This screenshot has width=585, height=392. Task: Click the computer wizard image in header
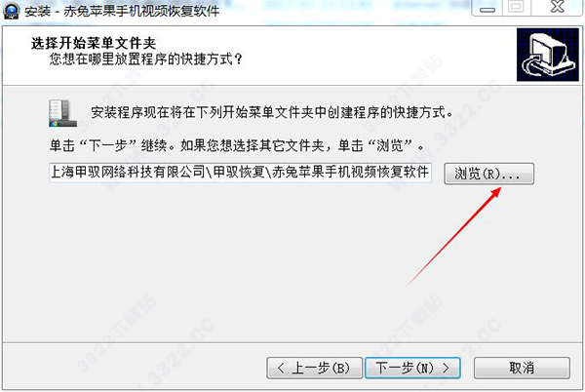(547, 55)
